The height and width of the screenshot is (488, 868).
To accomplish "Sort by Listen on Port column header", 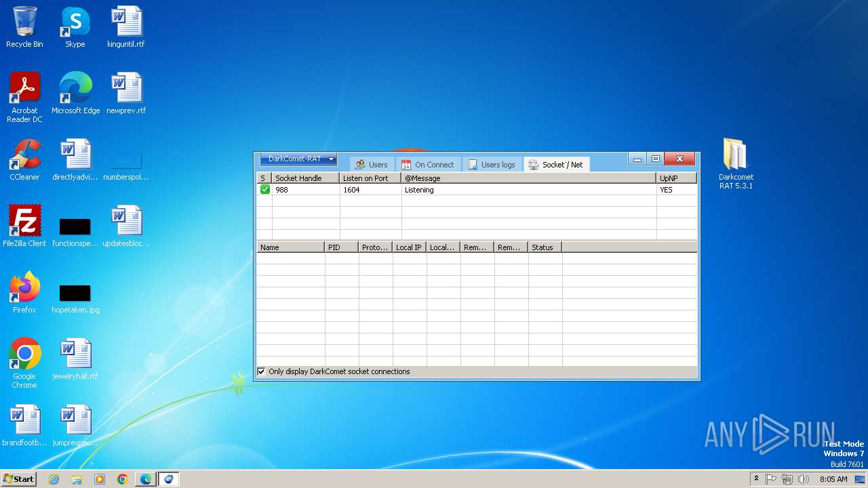I will (370, 178).
